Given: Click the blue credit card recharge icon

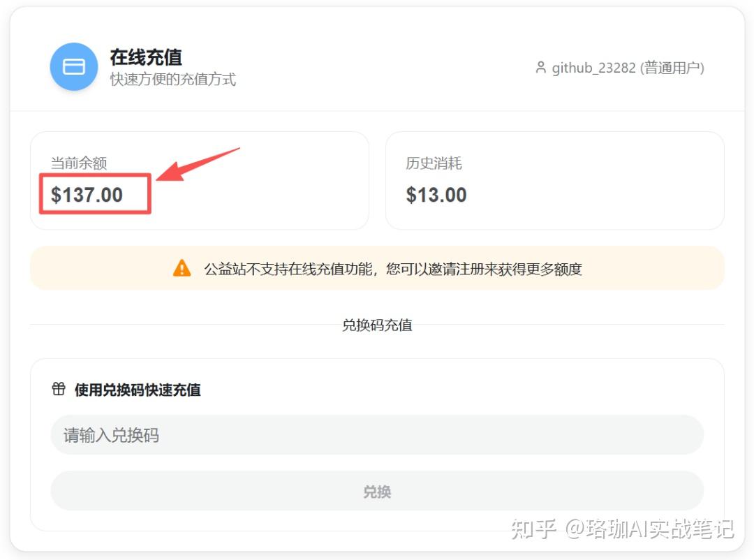Looking at the screenshot, I should (73, 66).
